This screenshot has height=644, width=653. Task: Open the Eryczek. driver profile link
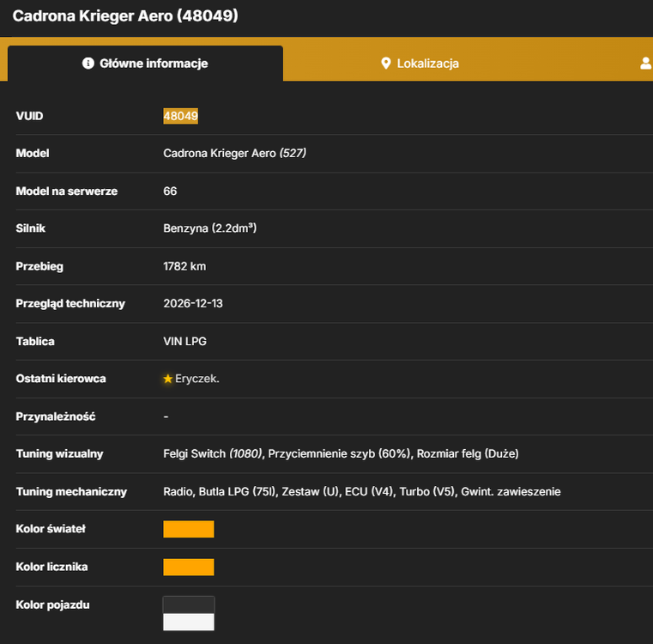click(197, 379)
